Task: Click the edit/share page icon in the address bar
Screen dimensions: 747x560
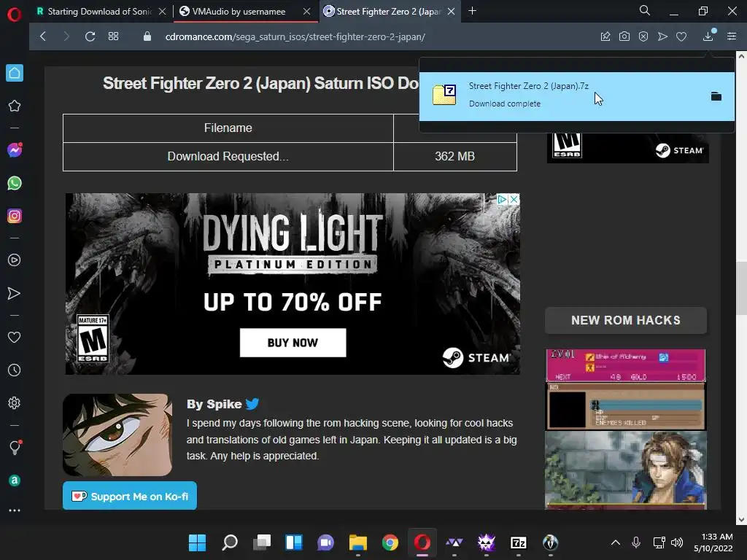Action: pos(605,36)
